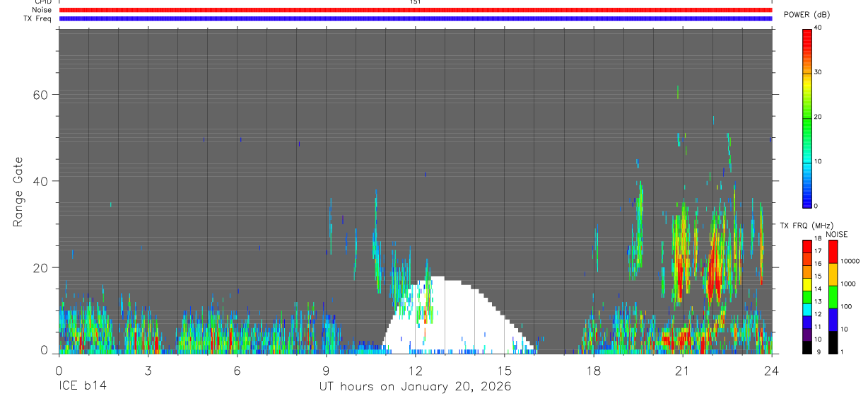Click the 9 tick on the UT hours axis
Screen dimensions: 868x401
(326, 370)
